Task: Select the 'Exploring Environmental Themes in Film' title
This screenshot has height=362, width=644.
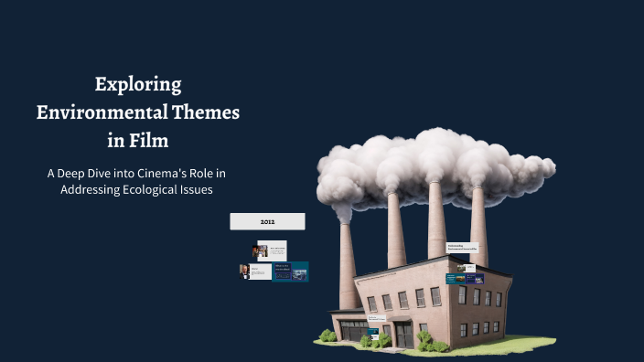Action: point(138,112)
